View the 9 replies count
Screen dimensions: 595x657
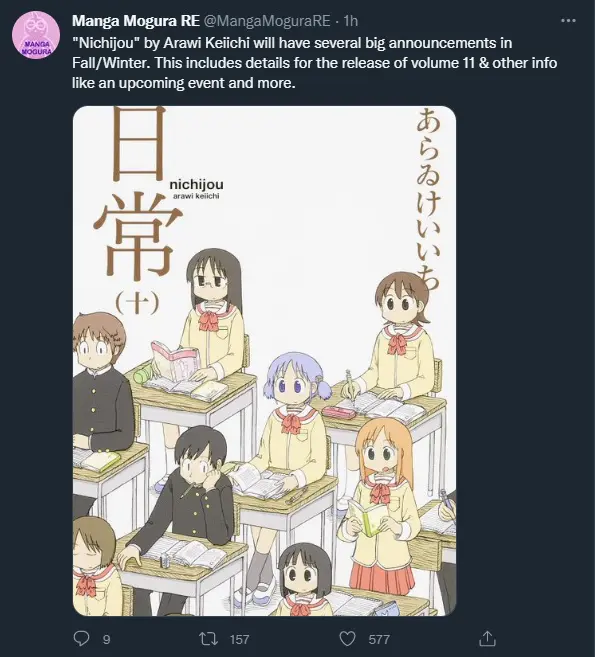click(106, 639)
